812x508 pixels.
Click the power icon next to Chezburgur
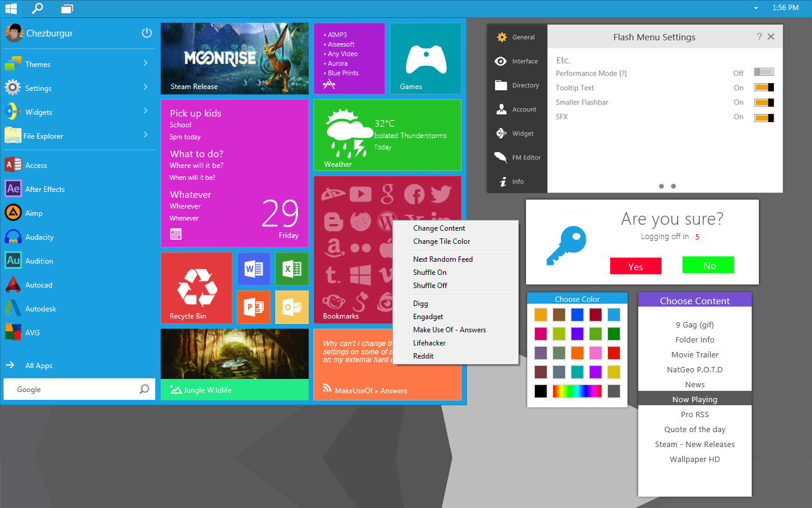point(147,33)
